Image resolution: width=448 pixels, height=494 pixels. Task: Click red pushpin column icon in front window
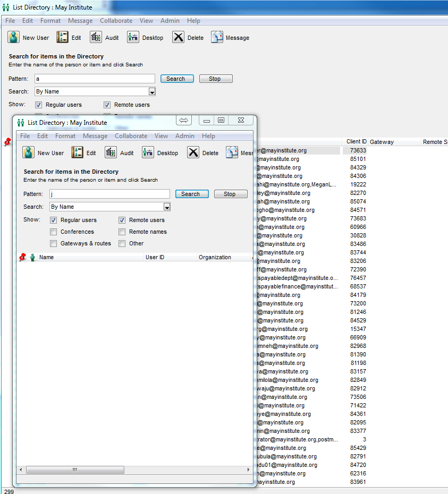coord(22,257)
